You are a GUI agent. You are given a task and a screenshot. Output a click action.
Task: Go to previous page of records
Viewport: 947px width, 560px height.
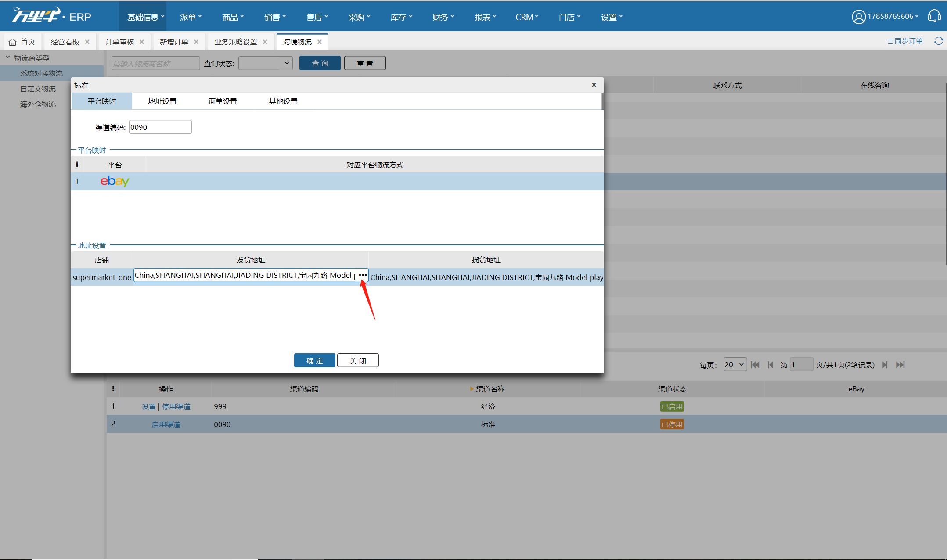pyautogui.click(x=770, y=365)
